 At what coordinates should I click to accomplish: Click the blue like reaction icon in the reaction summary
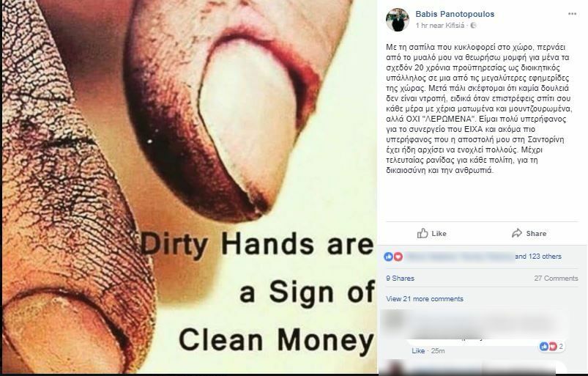[x=388, y=257]
